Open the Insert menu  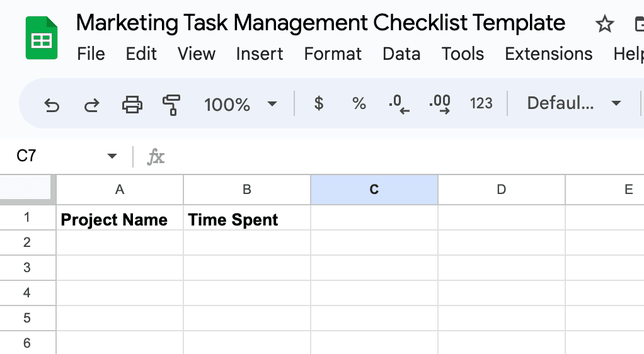tap(260, 54)
